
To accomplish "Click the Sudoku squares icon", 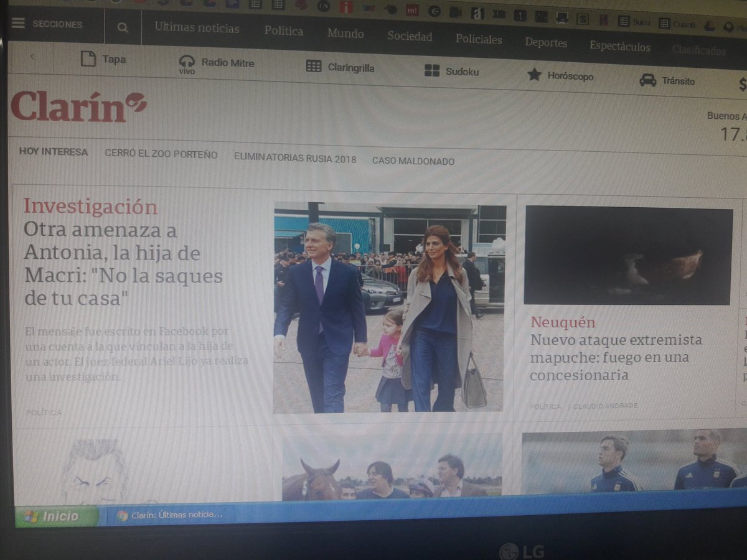I will 432,70.
